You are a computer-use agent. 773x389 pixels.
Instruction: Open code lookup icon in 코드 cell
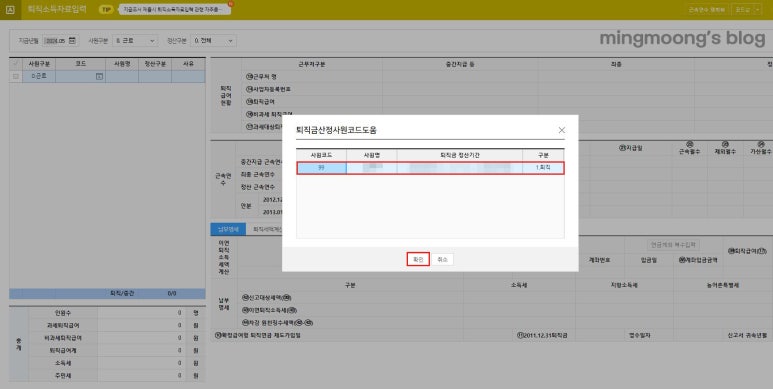click(x=100, y=76)
